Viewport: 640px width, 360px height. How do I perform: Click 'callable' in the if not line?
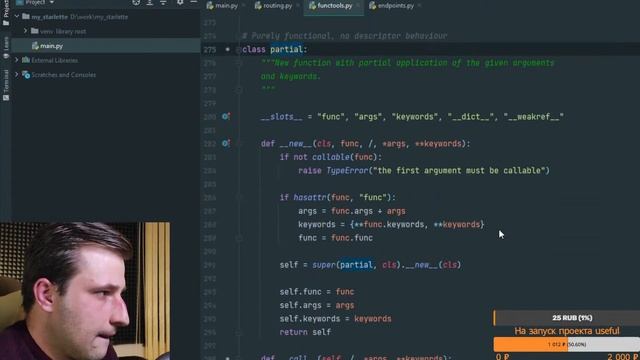point(331,157)
